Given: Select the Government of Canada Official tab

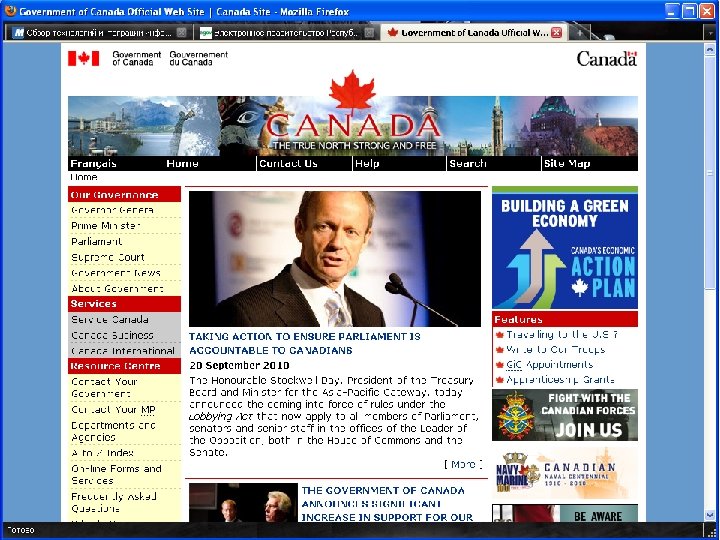Looking at the screenshot, I should point(473,33).
